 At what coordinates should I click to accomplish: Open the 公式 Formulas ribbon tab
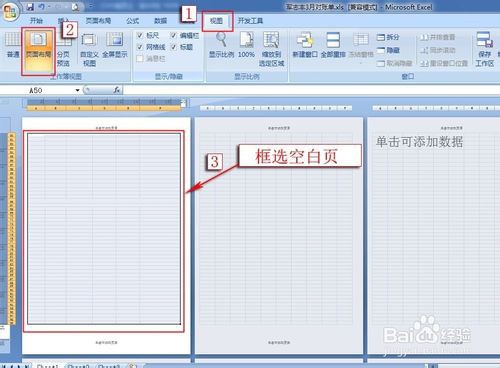[132, 21]
